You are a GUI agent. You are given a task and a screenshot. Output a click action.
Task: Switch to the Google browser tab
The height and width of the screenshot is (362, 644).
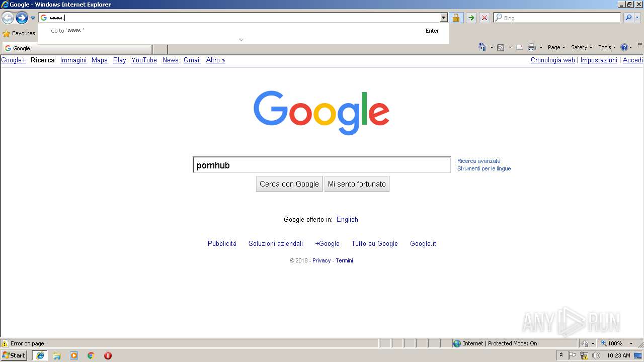click(x=77, y=48)
